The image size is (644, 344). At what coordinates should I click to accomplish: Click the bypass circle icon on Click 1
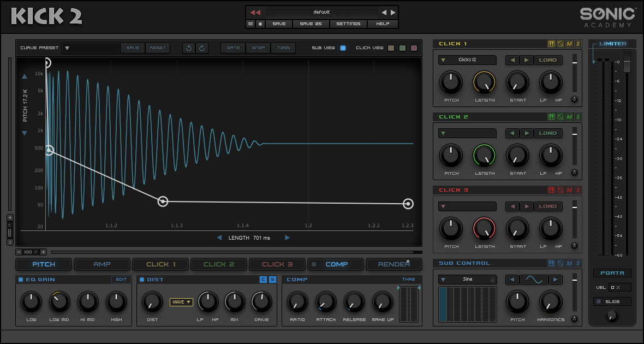coord(560,44)
